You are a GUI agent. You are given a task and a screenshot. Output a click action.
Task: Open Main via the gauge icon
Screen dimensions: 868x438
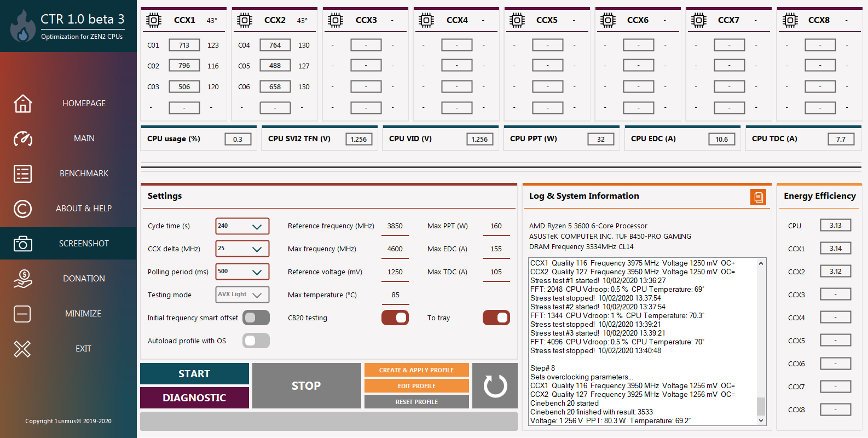[x=22, y=139]
